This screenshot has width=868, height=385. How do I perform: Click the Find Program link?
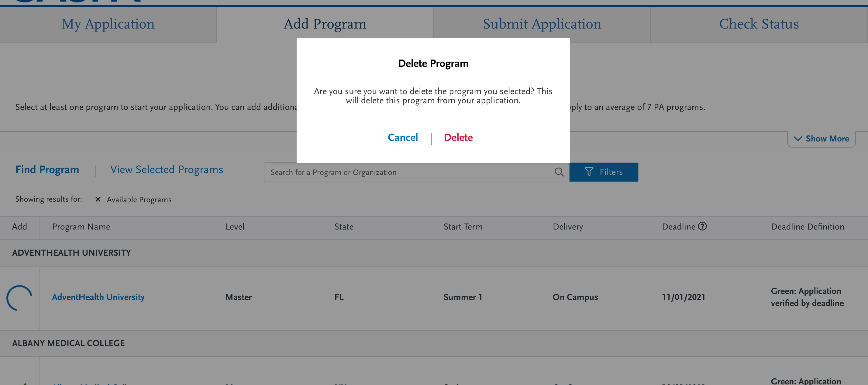click(x=47, y=170)
